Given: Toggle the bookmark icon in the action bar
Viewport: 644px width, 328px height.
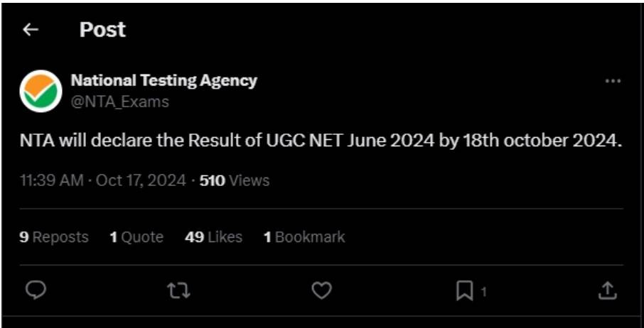Looking at the screenshot, I should [x=464, y=290].
